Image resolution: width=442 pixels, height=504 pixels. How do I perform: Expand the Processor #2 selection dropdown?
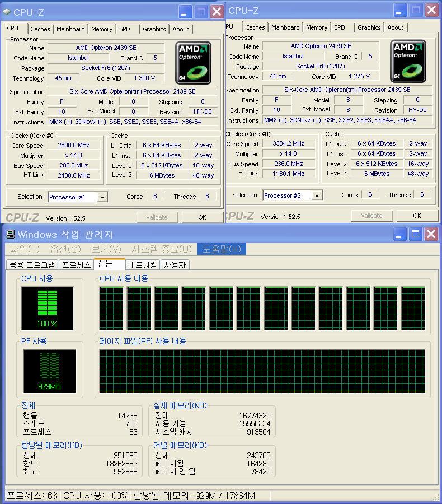[x=317, y=195]
